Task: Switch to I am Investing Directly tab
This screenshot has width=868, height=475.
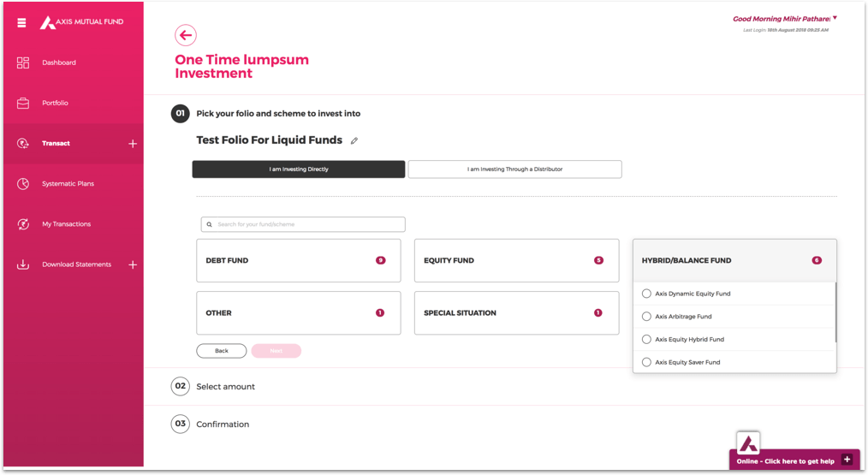Action: pos(298,169)
